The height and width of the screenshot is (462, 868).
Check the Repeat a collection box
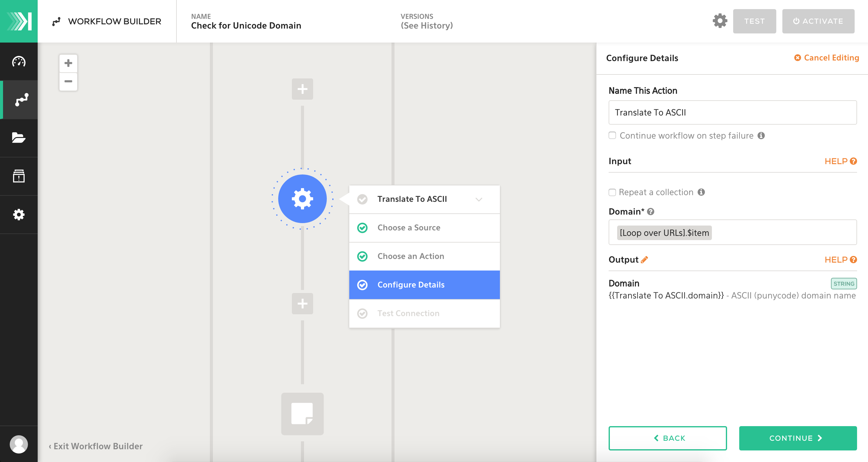tap(612, 192)
